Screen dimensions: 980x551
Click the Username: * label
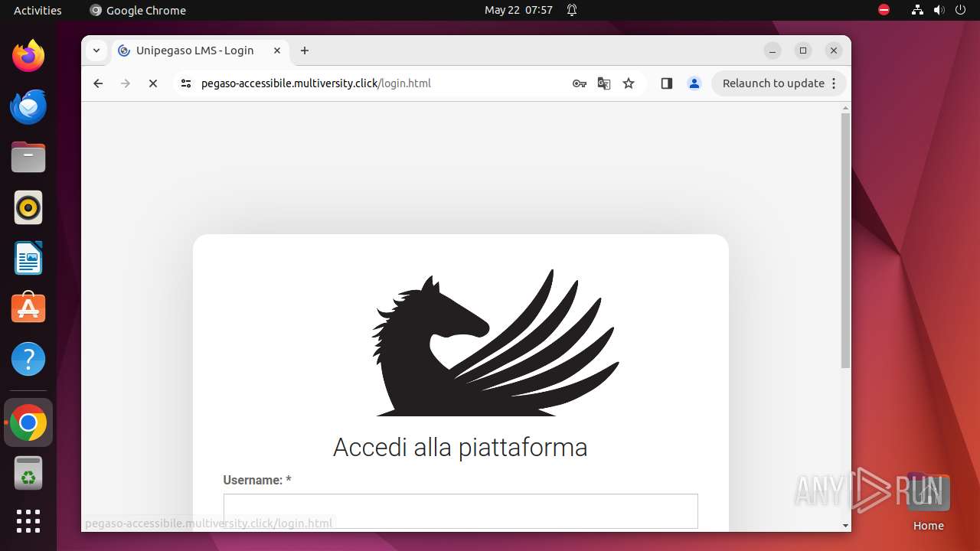pos(257,480)
